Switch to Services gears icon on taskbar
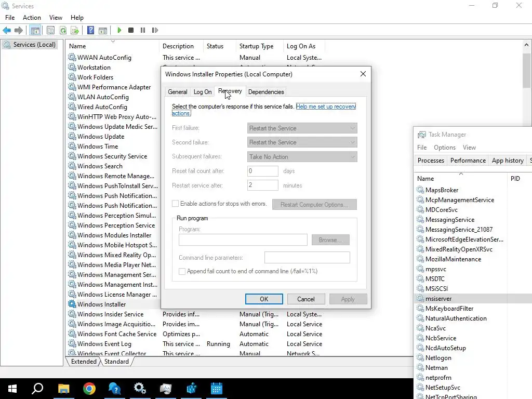The height and width of the screenshot is (399, 532). 140,389
